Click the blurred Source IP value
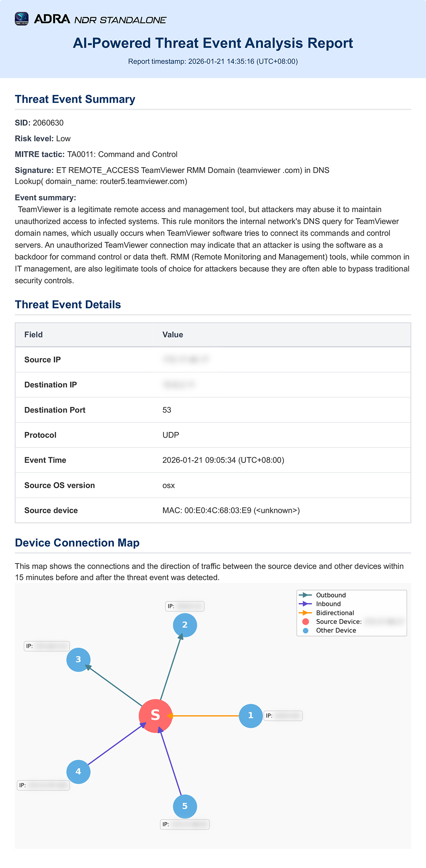This screenshot has height=868, width=426. 185,359
